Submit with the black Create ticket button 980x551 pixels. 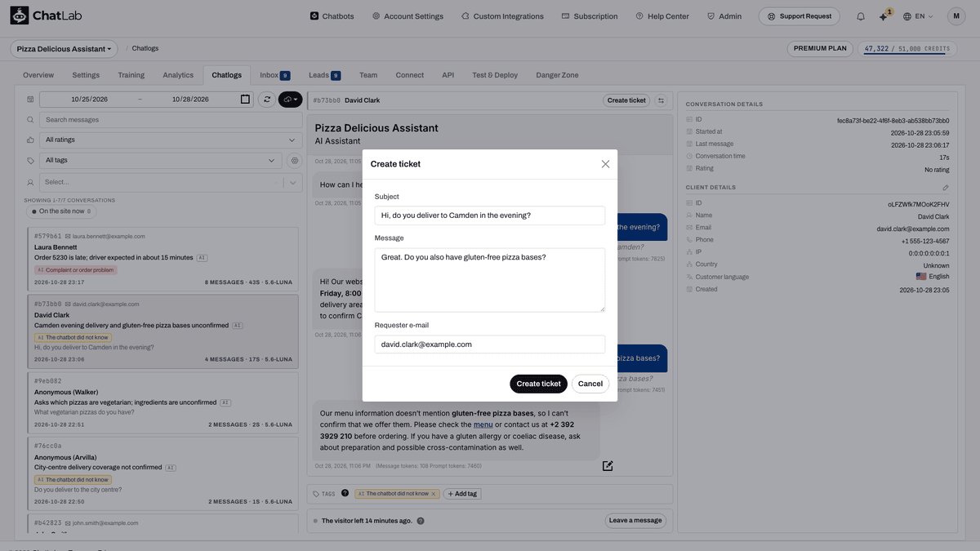538,384
